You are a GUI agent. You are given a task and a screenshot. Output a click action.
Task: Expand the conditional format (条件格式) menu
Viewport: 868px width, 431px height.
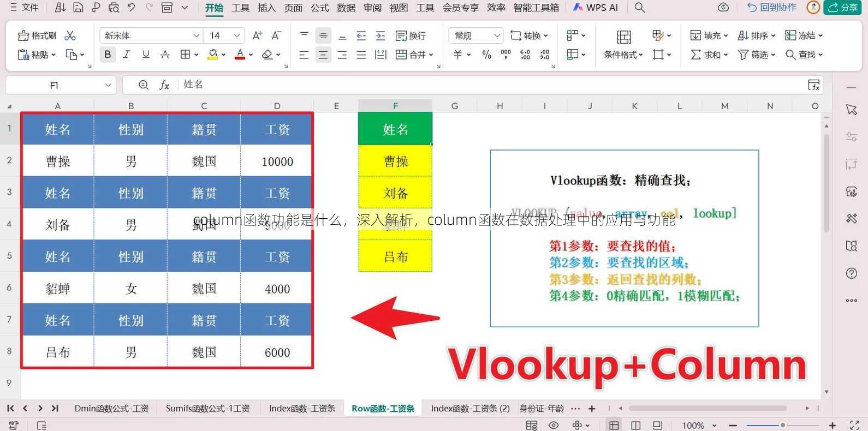point(623,55)
